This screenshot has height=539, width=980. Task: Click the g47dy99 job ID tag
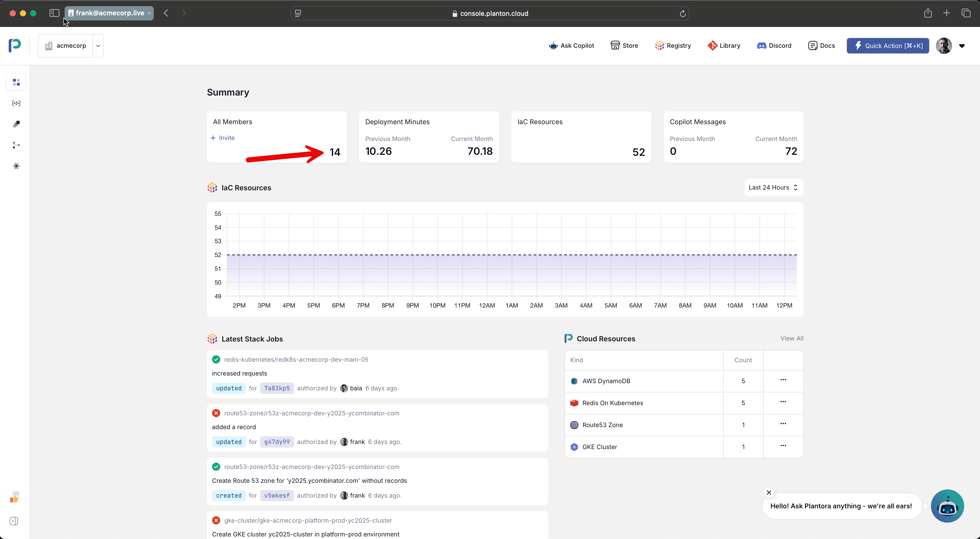[x=277, y=442]
